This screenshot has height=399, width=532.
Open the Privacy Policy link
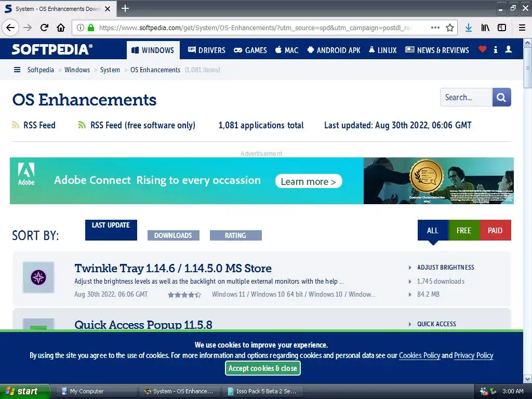474,355
